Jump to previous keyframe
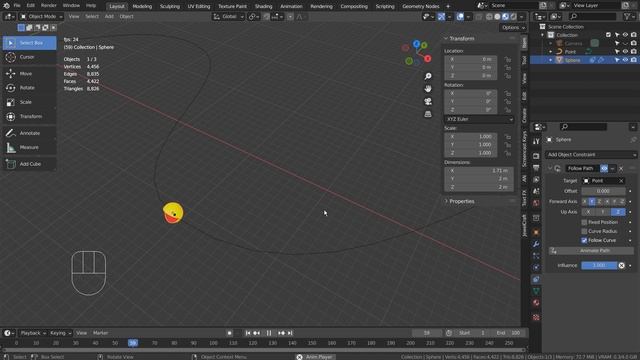The height and width of the screenshot is (360, 640). 256,333
